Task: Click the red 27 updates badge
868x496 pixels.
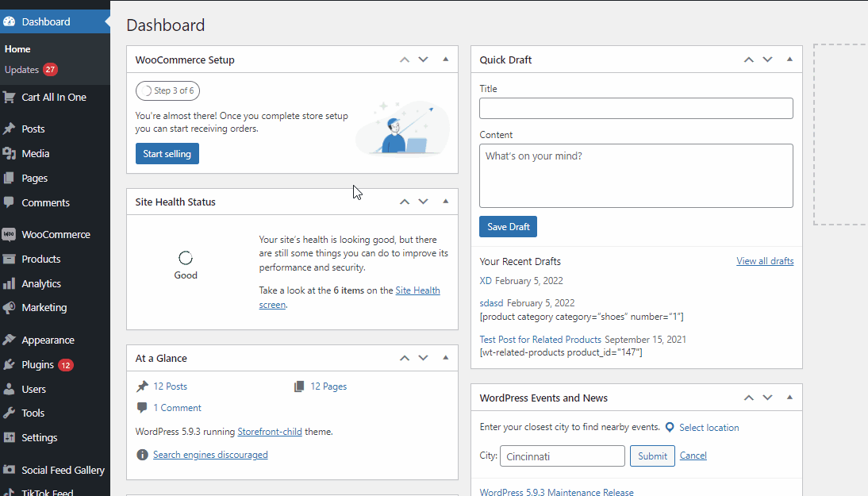Action: pos(50,70)
